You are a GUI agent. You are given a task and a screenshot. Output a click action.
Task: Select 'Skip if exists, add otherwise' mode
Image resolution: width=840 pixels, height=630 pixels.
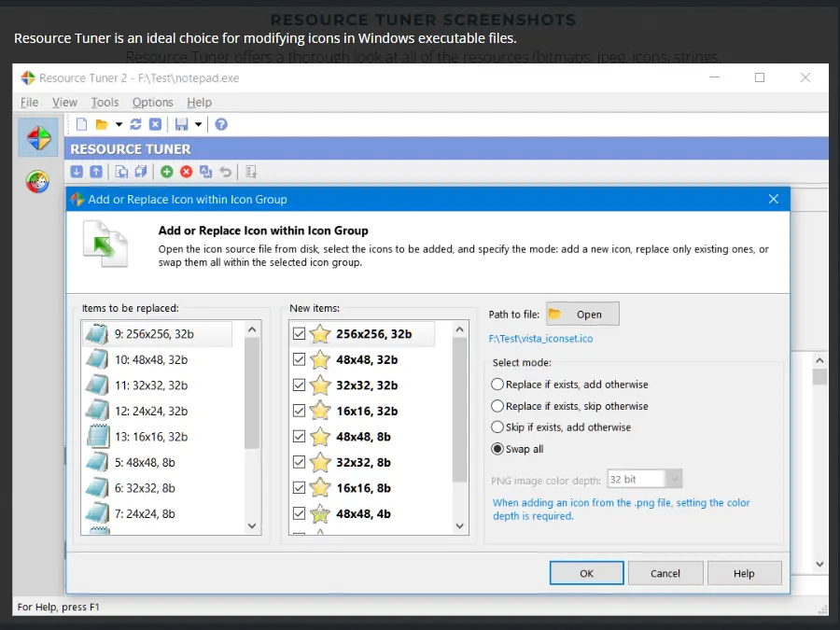(x=497, y=427)
